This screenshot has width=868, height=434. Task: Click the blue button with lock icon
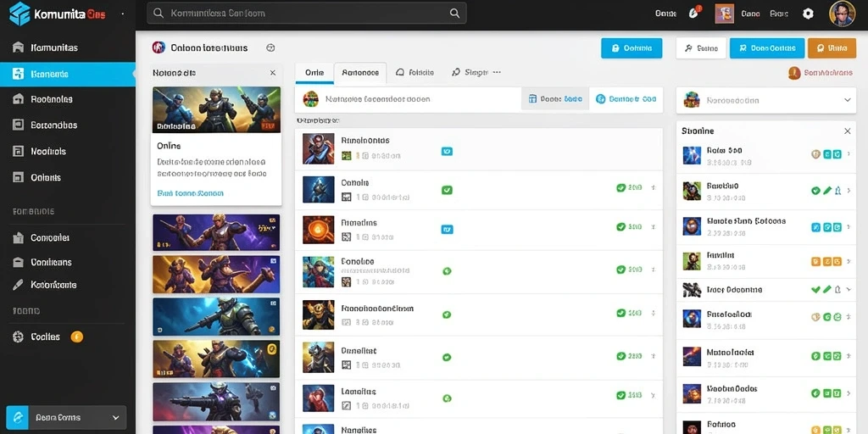click(x=631, y=48)
